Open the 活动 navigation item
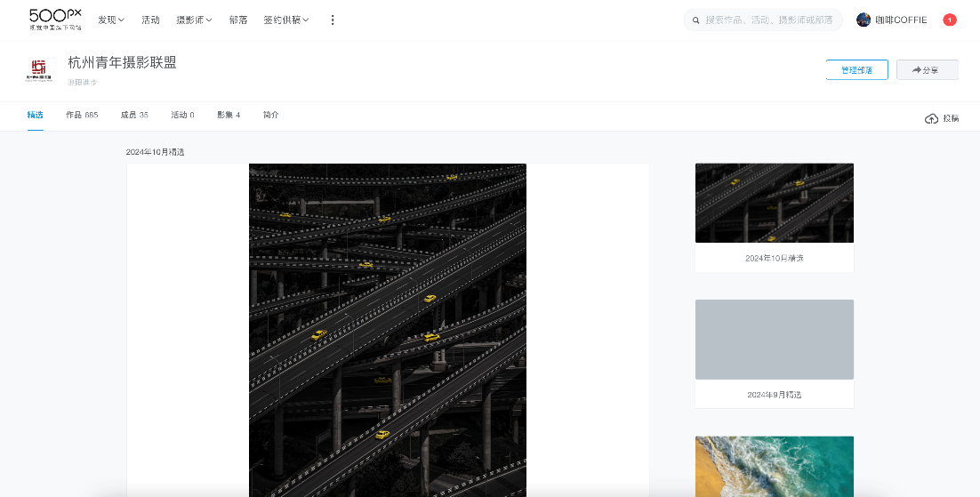The height and width of the screenshot is (497, 980). (x=150, y=20)
